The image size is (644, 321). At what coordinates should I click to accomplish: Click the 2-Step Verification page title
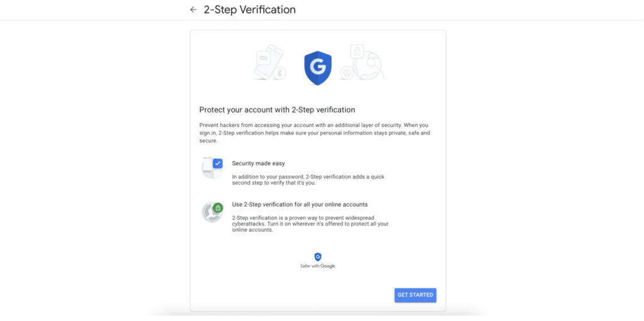pyautogui.click(x=250, y=10)
